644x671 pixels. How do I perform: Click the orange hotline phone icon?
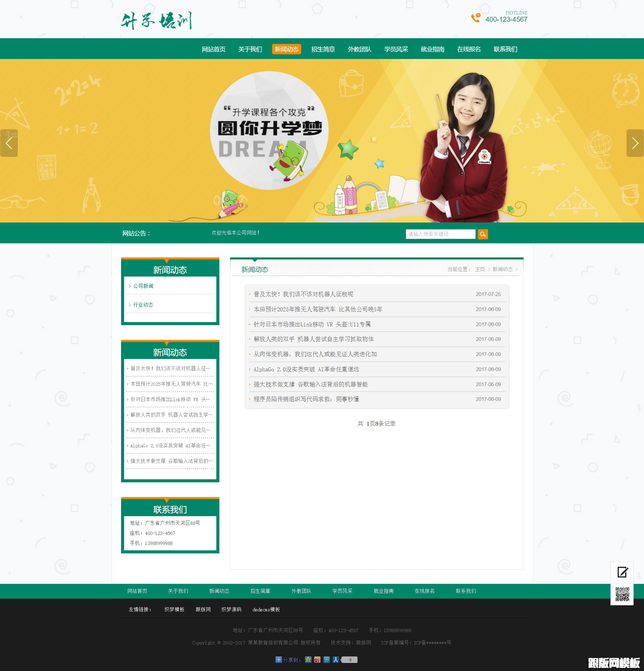(476, 19)
